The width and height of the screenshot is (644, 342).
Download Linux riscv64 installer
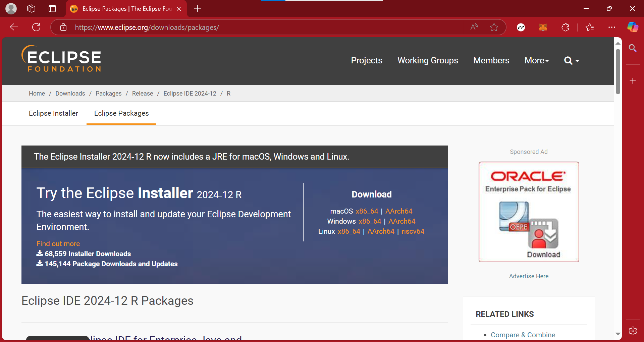click(x=413, y=231)
